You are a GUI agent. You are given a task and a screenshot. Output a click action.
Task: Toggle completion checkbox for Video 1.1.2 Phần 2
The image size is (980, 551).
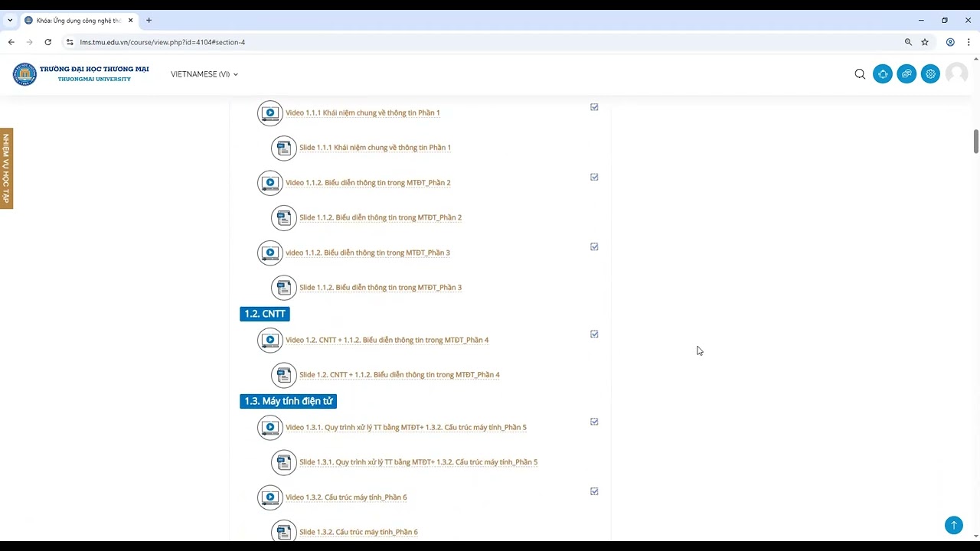pos(594,177)
